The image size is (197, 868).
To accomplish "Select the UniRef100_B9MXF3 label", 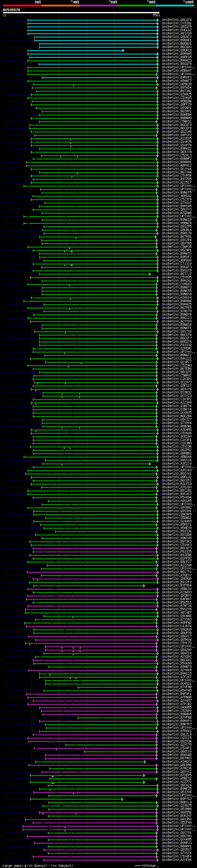I will (176, 78).
